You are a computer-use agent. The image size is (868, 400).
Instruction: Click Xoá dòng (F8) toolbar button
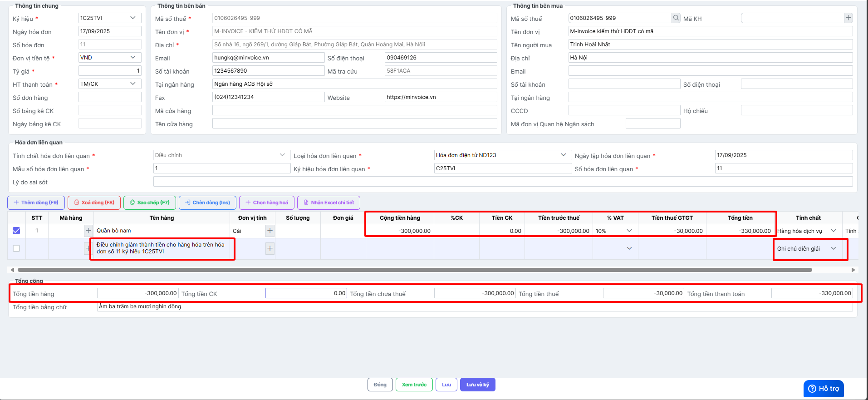click(94, 202)
